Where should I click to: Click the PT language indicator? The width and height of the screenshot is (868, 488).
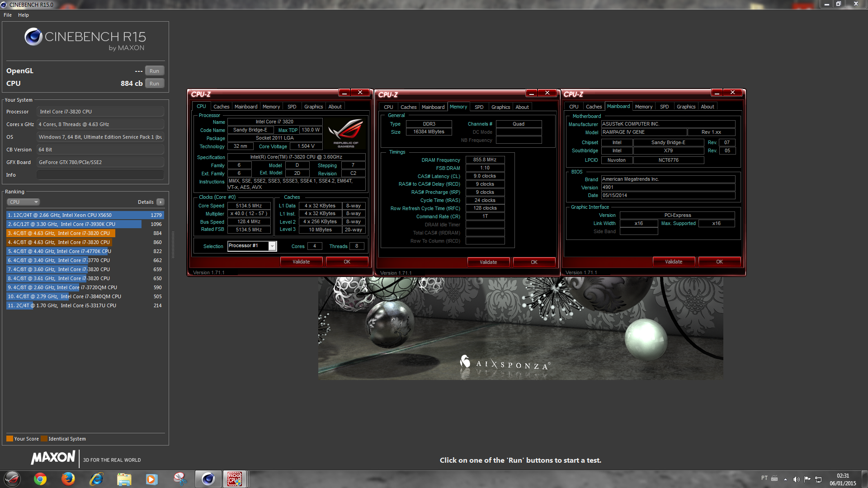(764, 478)
